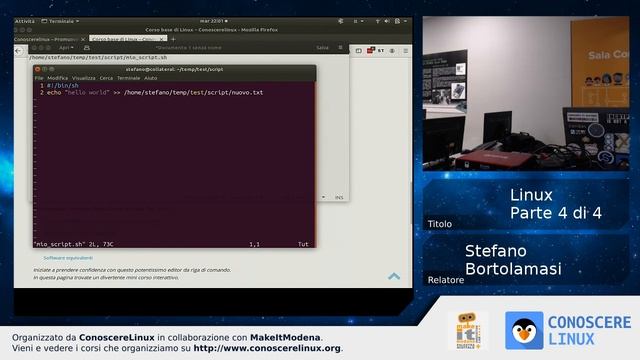Viewport: 640px width, 360px height.
Task: Close the terminal window with red button
Action: pyautogui.click(x=38, y=69)
